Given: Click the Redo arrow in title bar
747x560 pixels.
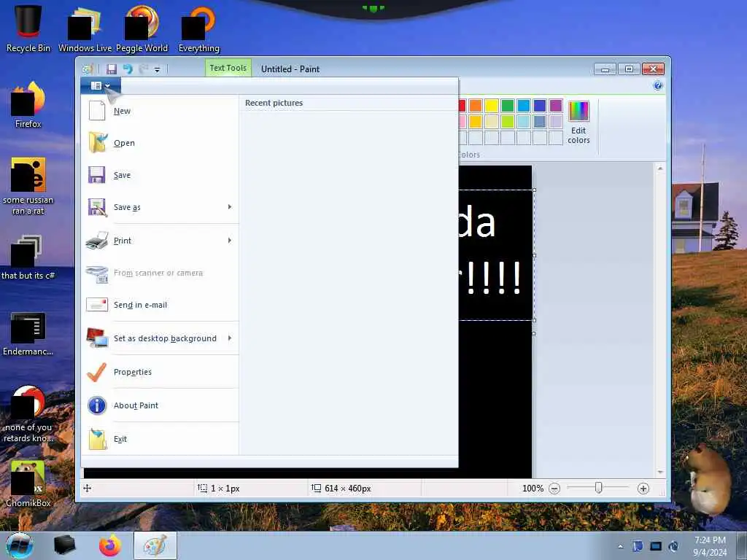Looking at the screenshot, I should (x=143, y=69).
